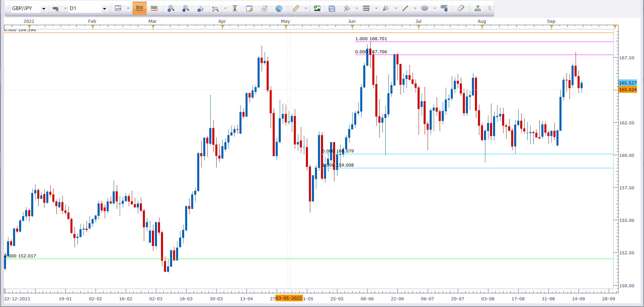Click the 1.000 159.008 Fibonacci label
The width and height of the screenshot is (644, 307).
pyautogui.click(x=338, y=165)
